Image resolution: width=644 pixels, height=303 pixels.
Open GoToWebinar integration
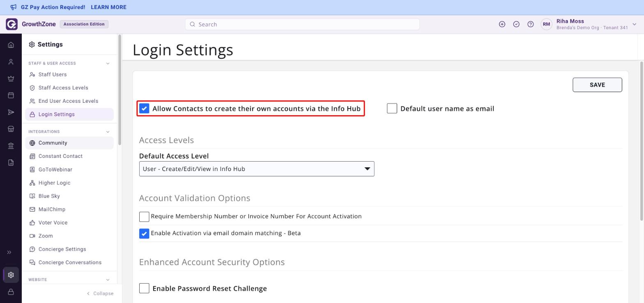[x=69, y=169]
